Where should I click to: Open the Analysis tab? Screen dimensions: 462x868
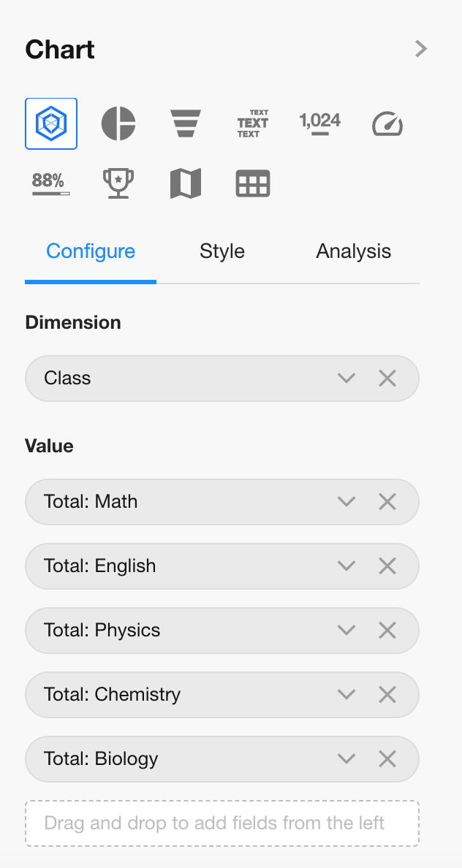(354, 251)
